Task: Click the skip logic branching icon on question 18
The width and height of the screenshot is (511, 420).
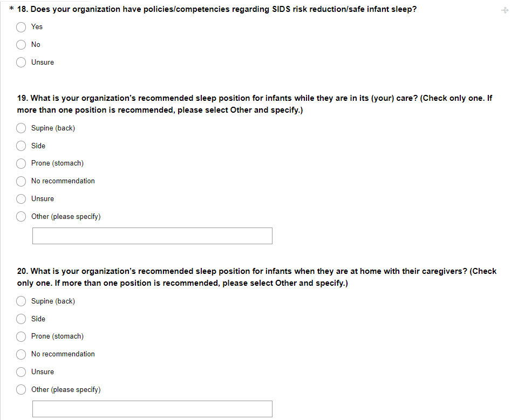Action: [x=505, y=10]
